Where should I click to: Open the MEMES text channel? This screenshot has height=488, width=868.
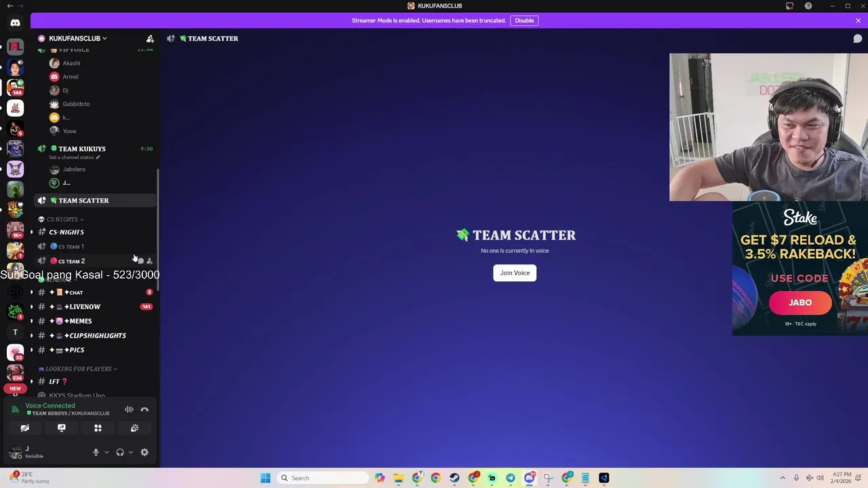[x=95, y=321]
